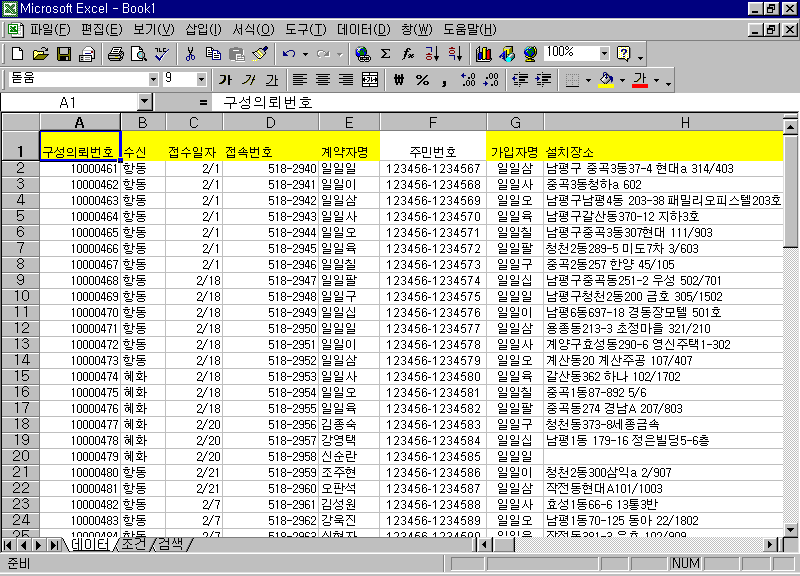Screen dimensions: 800x576
Task: Cut selection with the scissors icon
Action: click(x=190, y=54)
